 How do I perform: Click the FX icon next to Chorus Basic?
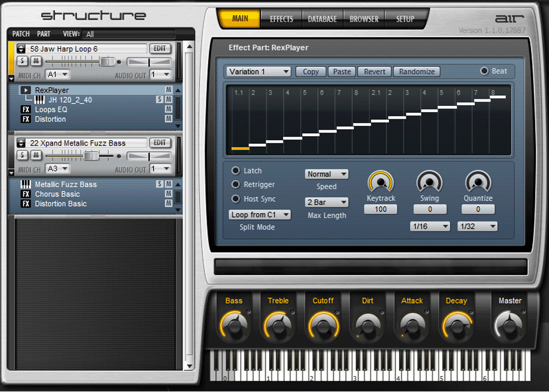[25, 194]
